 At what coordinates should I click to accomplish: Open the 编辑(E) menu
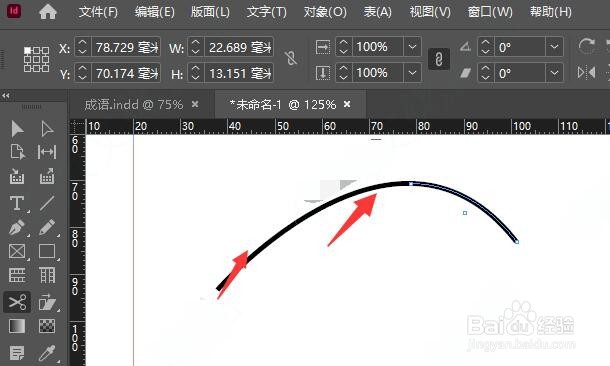(x=154, y=12)
